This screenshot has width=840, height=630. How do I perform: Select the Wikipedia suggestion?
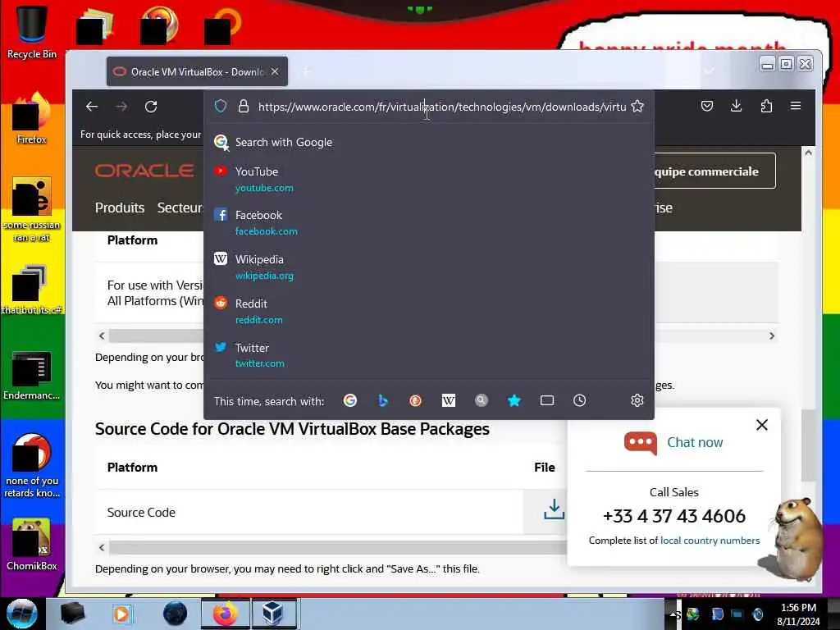[428, 267]
